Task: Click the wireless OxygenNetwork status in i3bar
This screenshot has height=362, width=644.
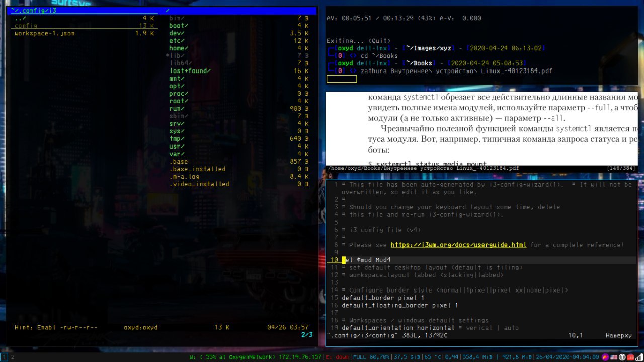Action: pyautogui.click(x=256, y=357)
